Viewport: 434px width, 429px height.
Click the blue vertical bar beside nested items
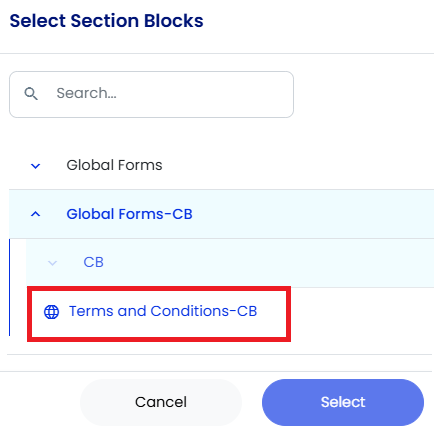[9, 287]
